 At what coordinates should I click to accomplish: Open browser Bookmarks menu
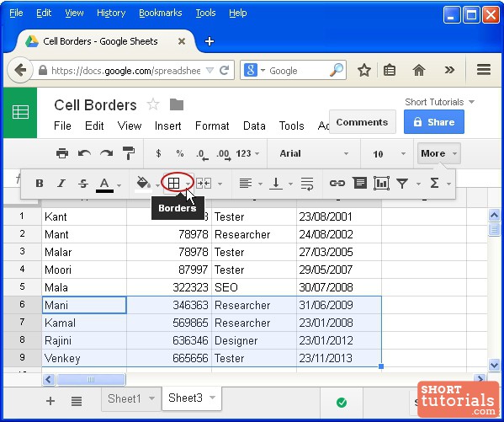click(x=161, y=13)
